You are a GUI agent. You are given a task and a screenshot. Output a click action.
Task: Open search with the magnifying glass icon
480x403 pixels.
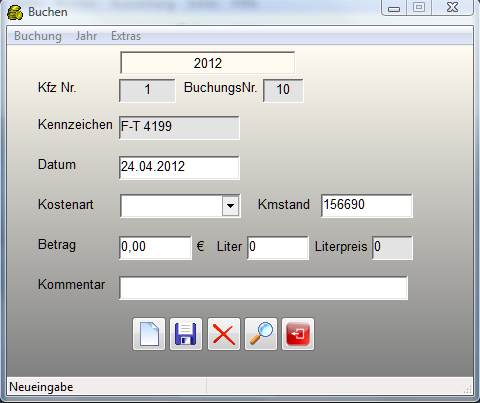point(261,334)
